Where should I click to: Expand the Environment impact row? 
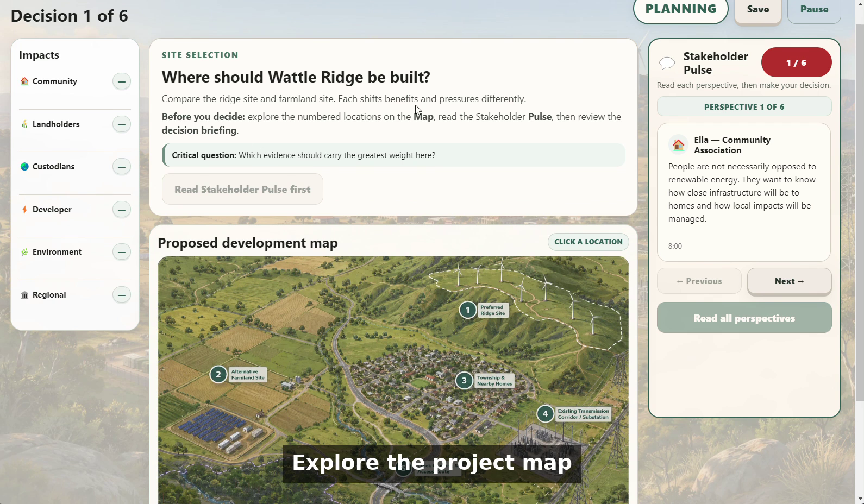click(122, 252)
